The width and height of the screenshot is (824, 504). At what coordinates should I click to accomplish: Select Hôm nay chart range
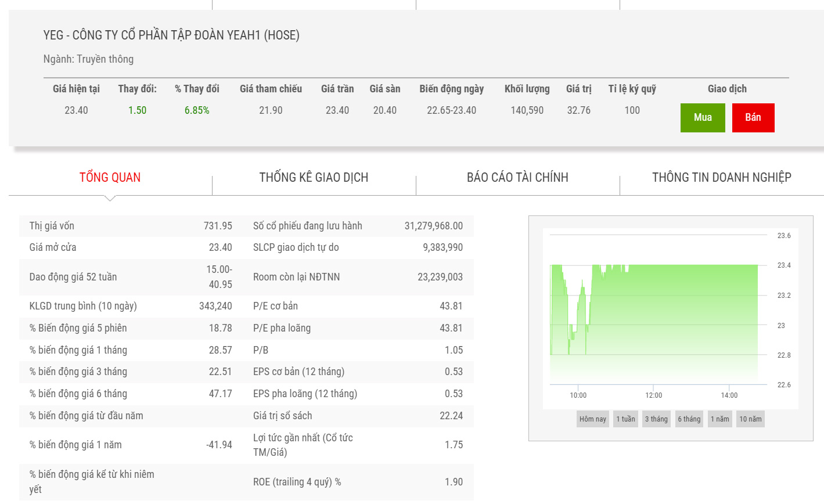592,419
